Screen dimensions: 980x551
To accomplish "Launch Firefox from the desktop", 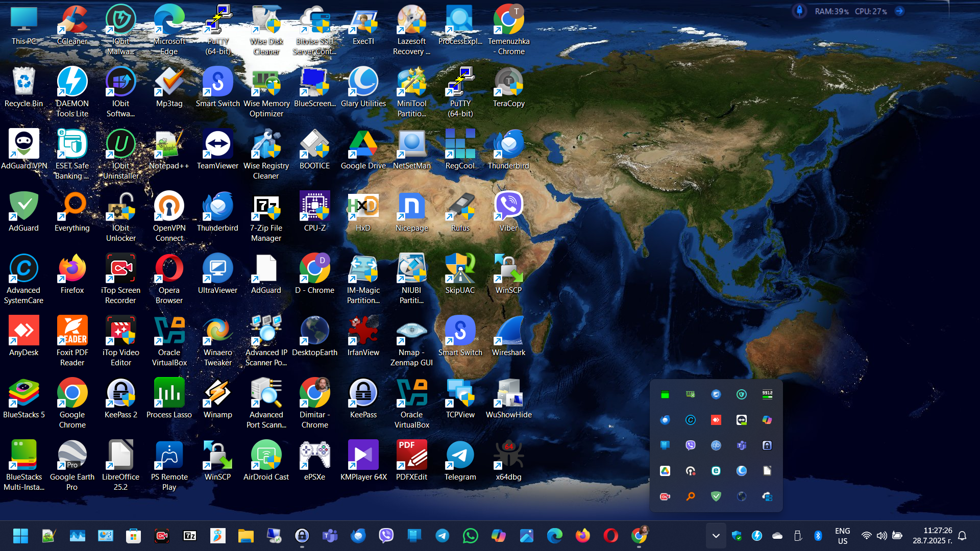I will tap(72, 274).
